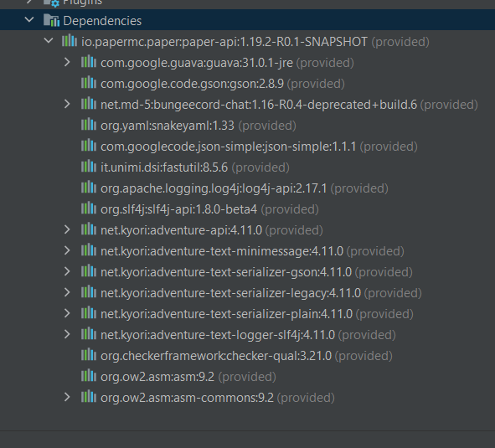Click the asm-commons library icon
The height and width of the screenshot is (448, 495).
[89, 397]
